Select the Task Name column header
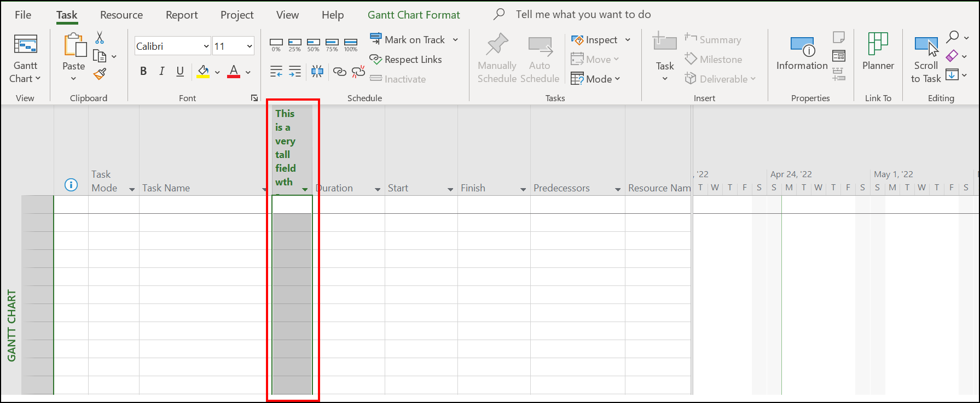 coord(204,188)
